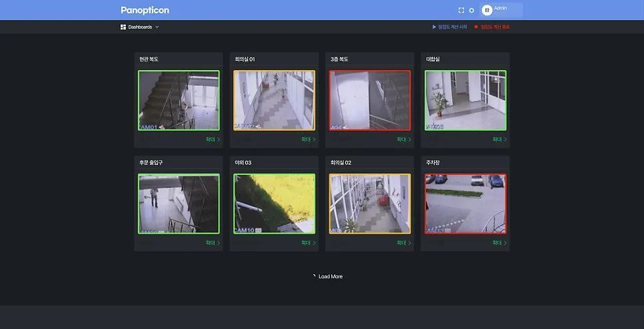Open the 후문 출입구 camera feed
Viewport: 644px width, 329px height.
(x=179, y=204)
